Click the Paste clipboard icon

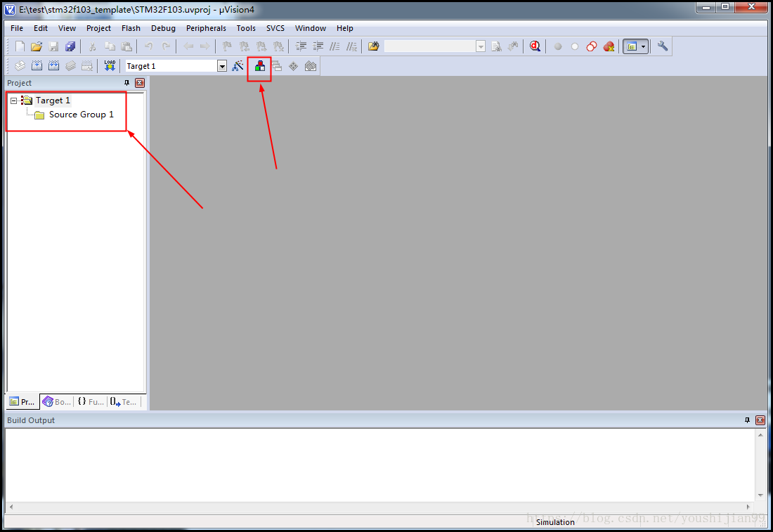point(126,46)
